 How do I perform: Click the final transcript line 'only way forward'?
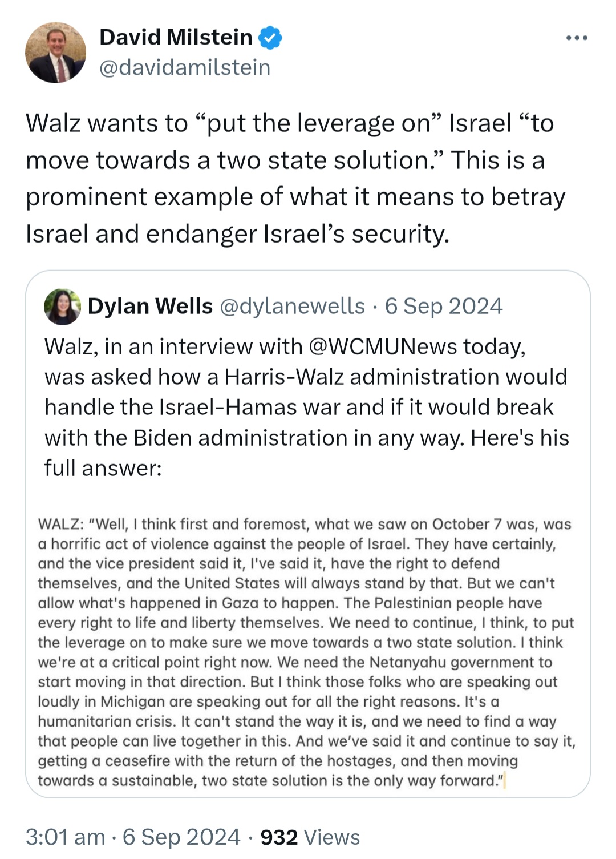(271, 781)
